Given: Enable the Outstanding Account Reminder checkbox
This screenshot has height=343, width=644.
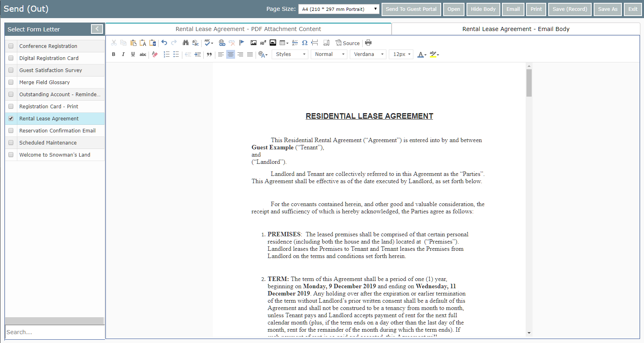Looking at the screenshot, I should (x=11, y=94).
